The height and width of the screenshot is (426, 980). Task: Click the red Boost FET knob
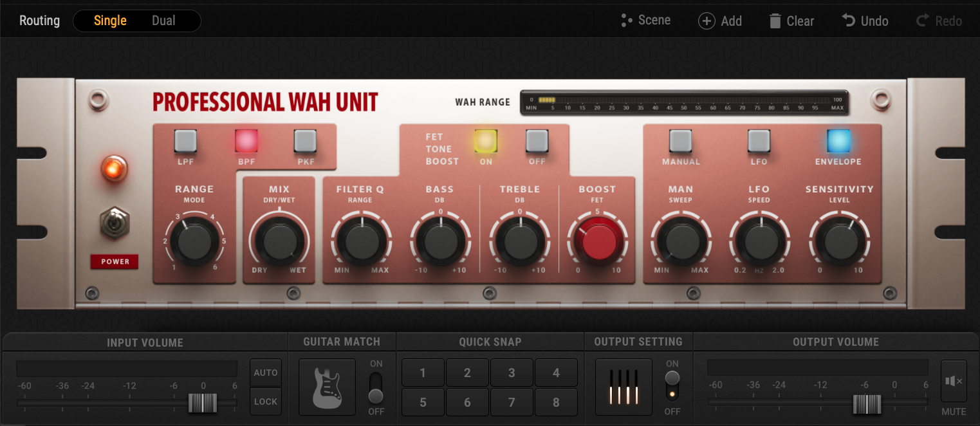coord(598,241)
